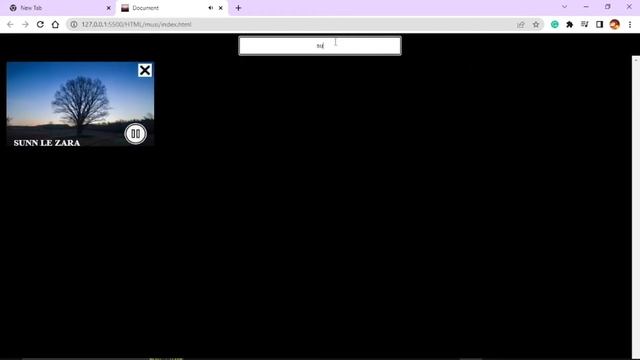
Task: Click the address bar URL
Action: (x=136, y=24)
